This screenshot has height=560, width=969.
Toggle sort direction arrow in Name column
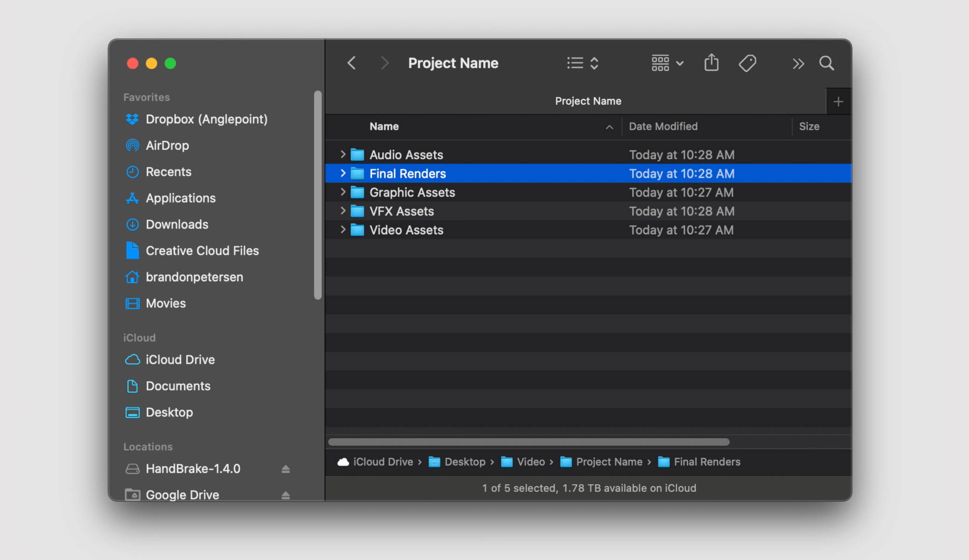click(x=609, y=127)
